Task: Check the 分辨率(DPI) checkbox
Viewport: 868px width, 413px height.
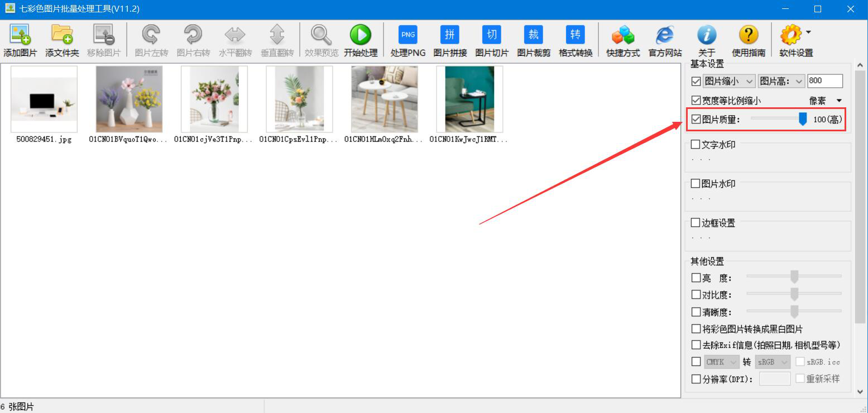Action: (696, 379)
